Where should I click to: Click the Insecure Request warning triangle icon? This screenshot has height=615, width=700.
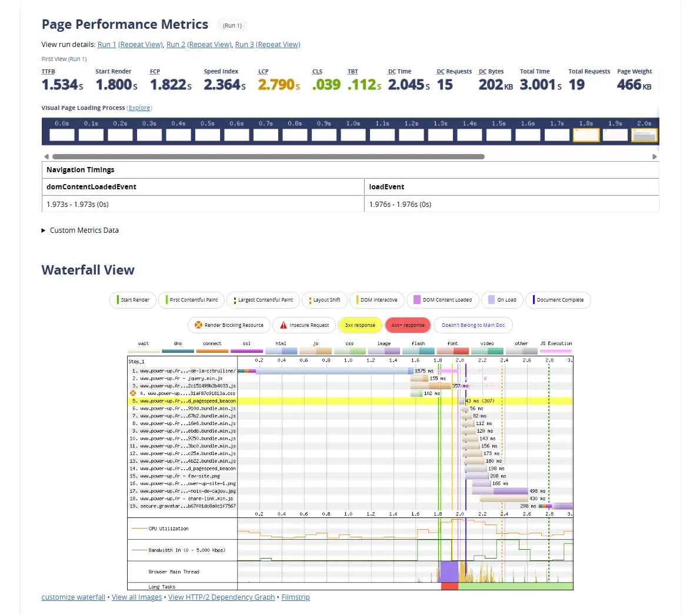(x=284, y=325)
